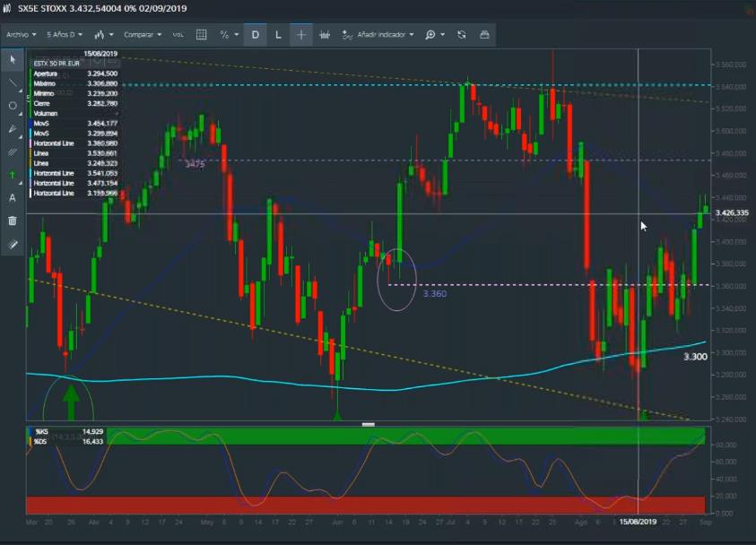Screen dimensions: 756x545
Task: Click the print icon in toolbar
Action: [484, 35]
